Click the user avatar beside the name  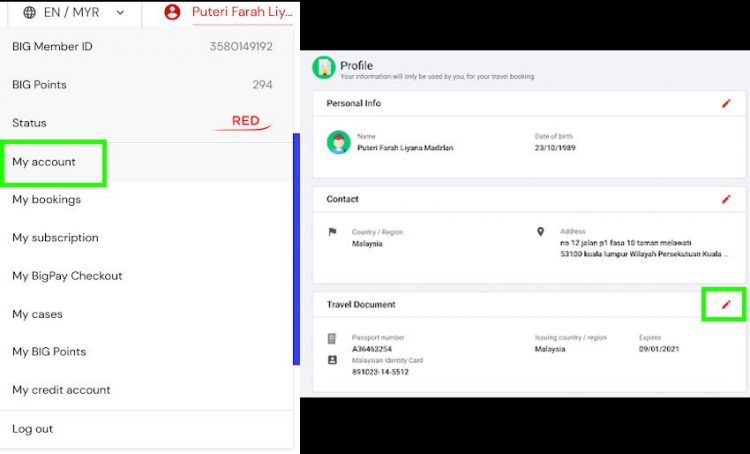click(x=338, y=142)
